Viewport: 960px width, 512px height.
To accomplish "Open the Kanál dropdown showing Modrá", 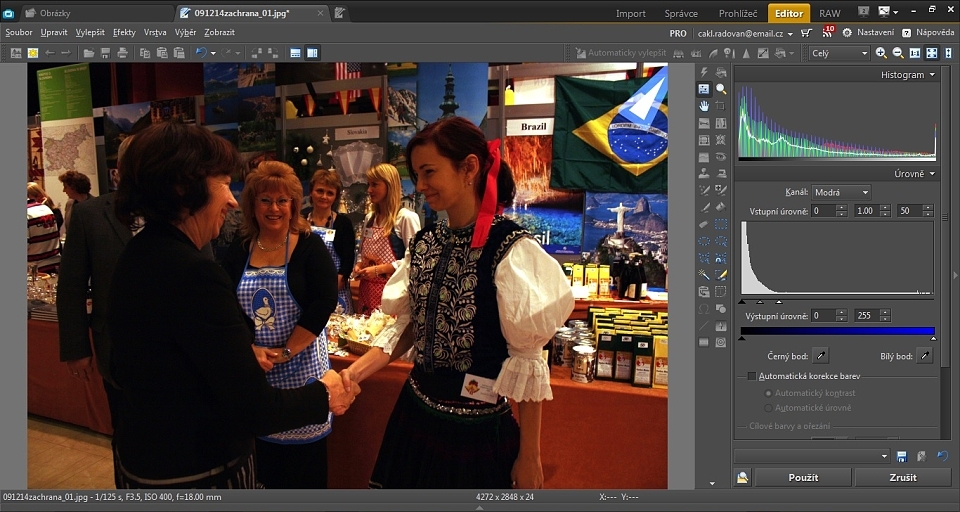I will [841, 192].
